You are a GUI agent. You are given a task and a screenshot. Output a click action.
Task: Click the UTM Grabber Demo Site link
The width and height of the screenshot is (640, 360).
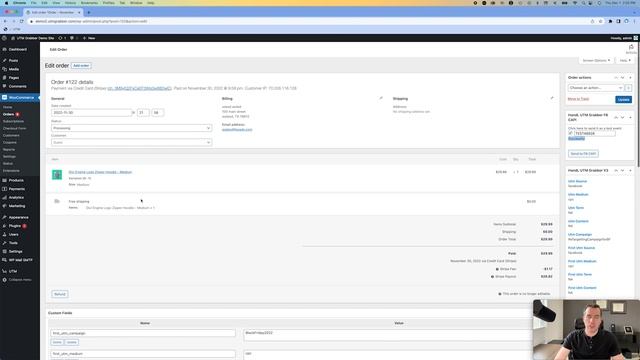point(33,38)
